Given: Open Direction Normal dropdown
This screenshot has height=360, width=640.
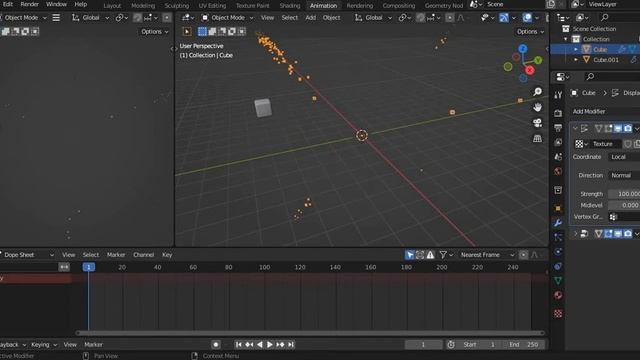Looking at the screenshot, I should 624,175.
